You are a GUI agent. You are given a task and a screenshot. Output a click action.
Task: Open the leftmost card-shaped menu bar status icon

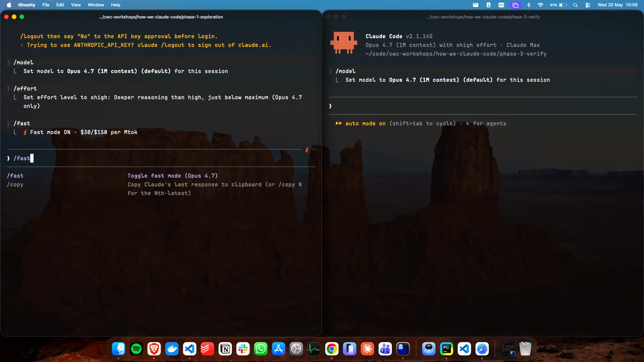tap(475, 5)
